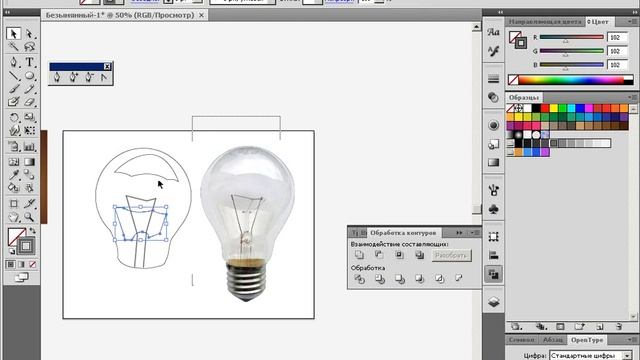Select the Scale tool
640x360 pixels.
(29, 118)
